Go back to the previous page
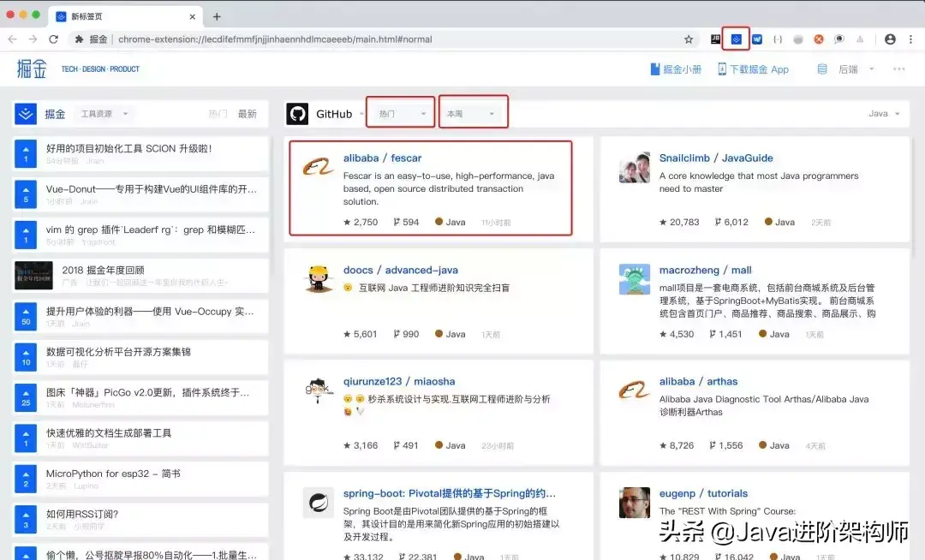This screenshot has width=925, height=560. click(x=12, y=39)
